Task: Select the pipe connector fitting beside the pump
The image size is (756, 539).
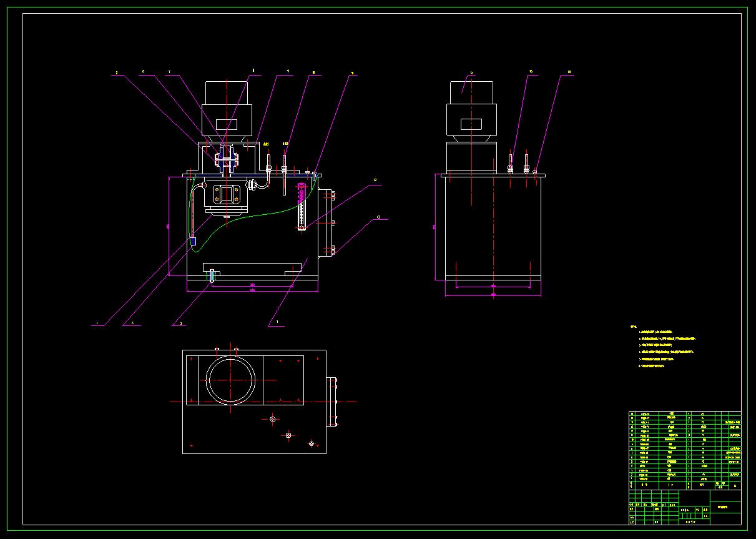Action: [253, 184]
